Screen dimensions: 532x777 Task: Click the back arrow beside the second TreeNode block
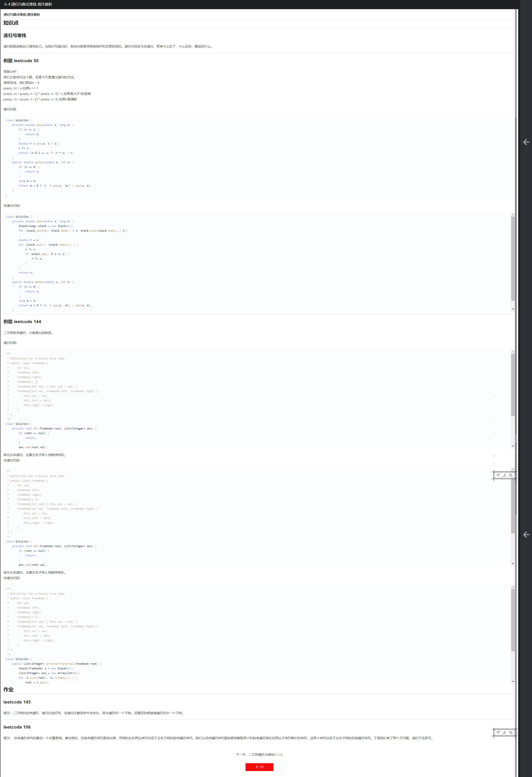point(526,535)
